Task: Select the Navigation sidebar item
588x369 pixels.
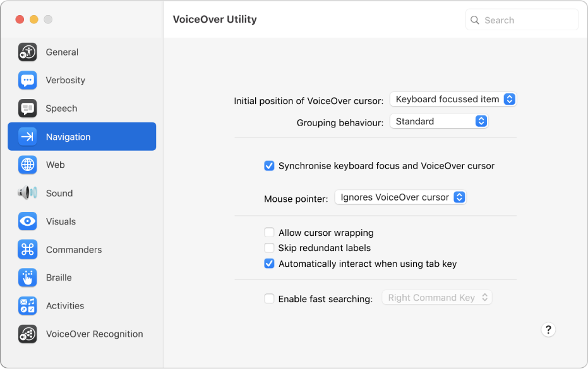Action: click(81, 136)
